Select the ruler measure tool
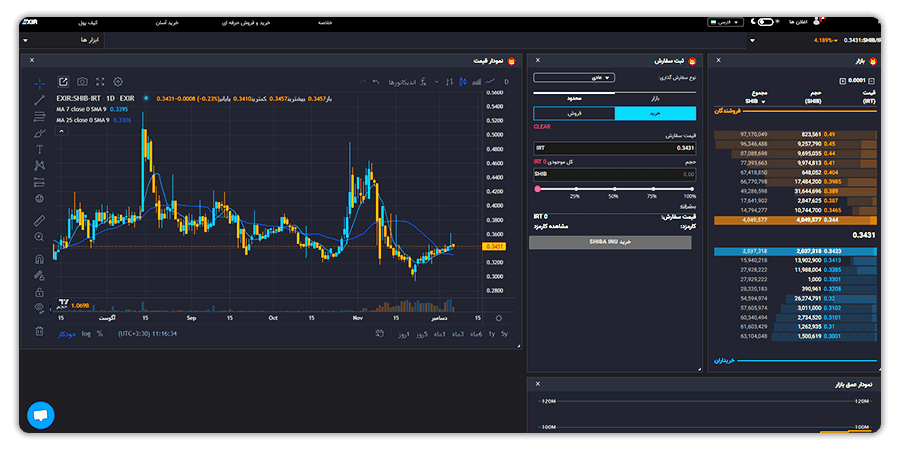Screen dimensions: 900x450 click(39, 220)
